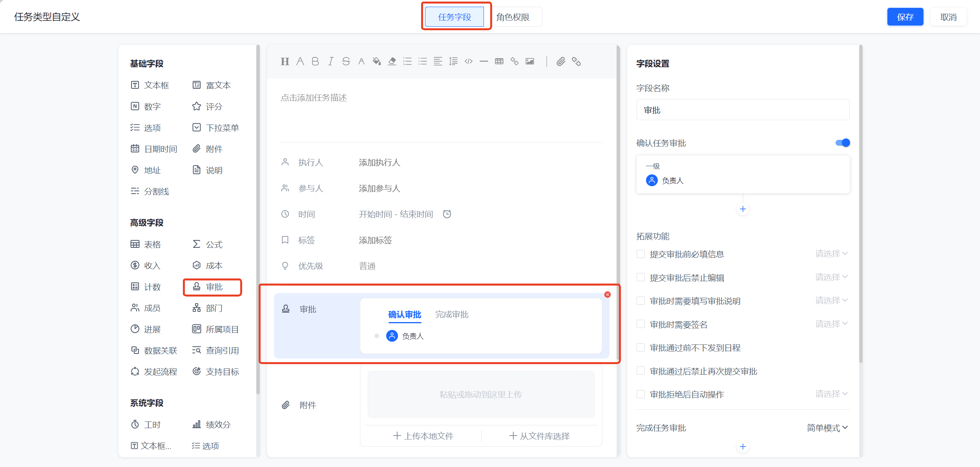This screenshot has height=467, width=980.
Task: Click plus under 完成任务审批
Action: (743, 447)
